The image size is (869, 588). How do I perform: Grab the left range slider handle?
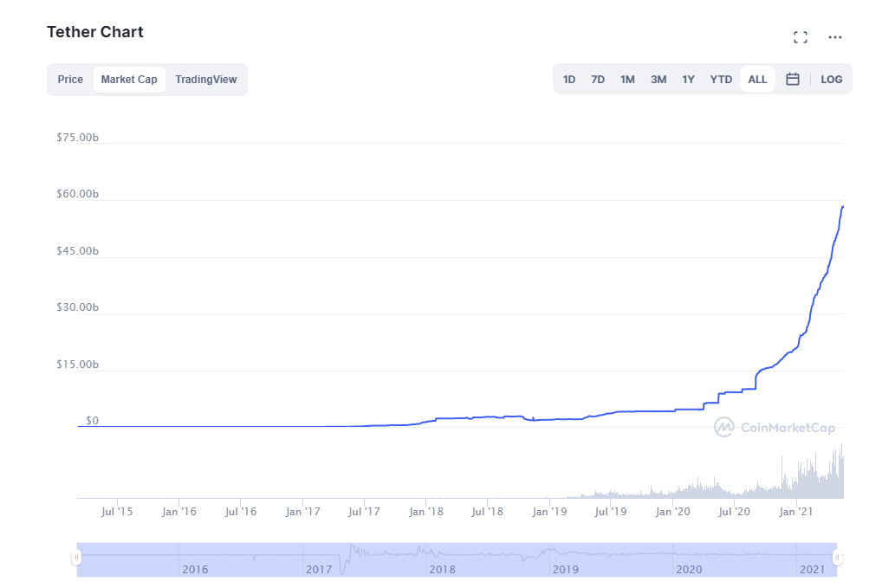(76, 558)
